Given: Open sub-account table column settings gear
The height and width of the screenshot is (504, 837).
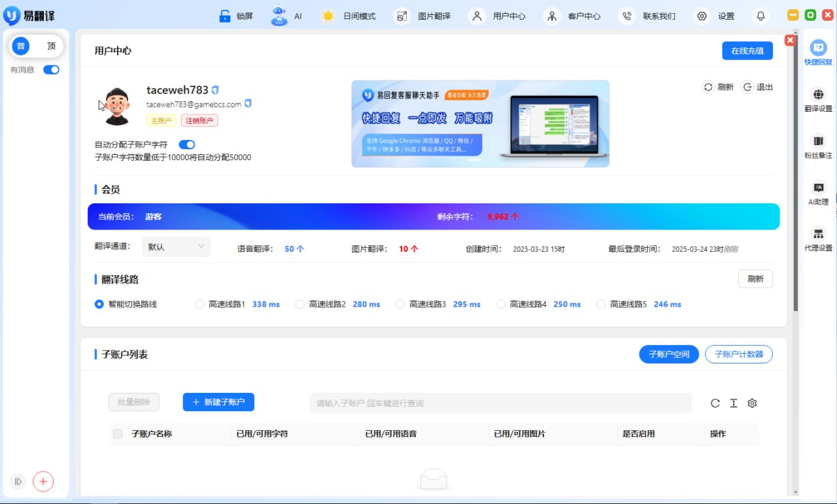Looking at the screenshot, I should point(752,403).
